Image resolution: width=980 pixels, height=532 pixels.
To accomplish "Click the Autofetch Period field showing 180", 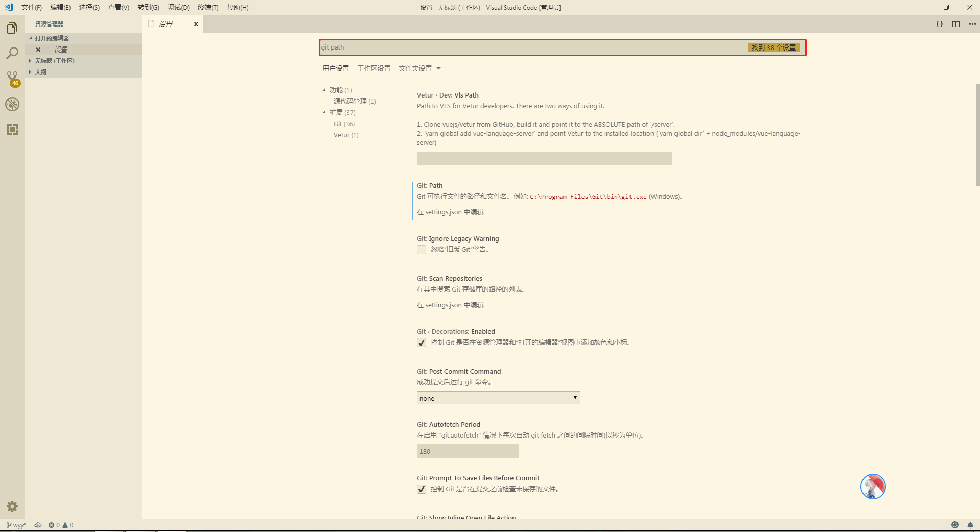I will [468, 451].
